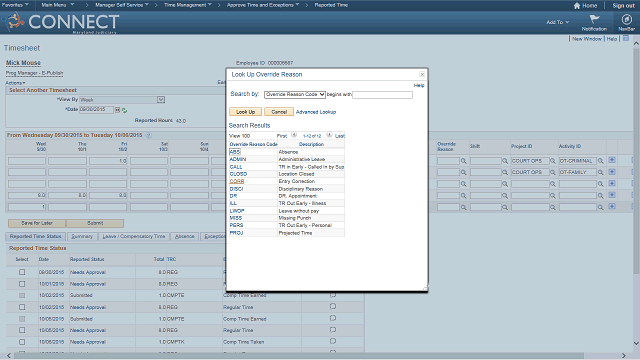This screenshot has height=360, width=640.
Task: Open Shift lookup in last row
Action: click(x=505, y=208)
